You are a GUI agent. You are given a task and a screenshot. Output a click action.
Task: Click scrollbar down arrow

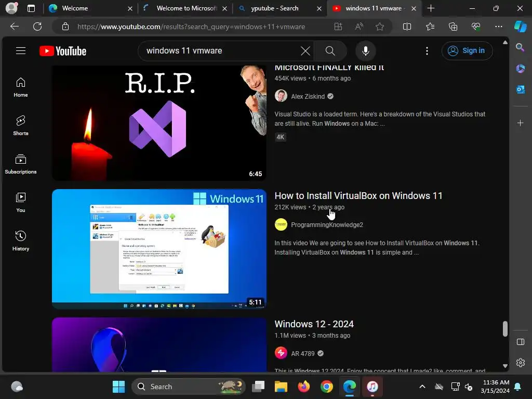coord(505,366)
